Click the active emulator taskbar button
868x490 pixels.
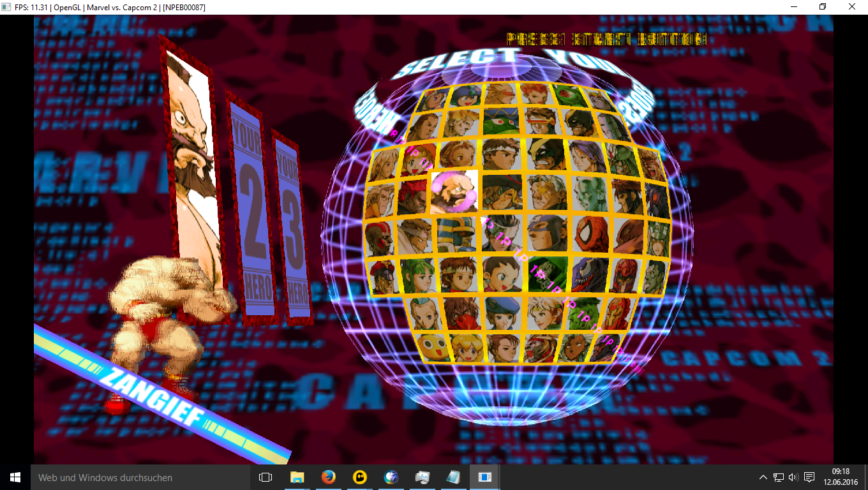[x=484, y=477]
